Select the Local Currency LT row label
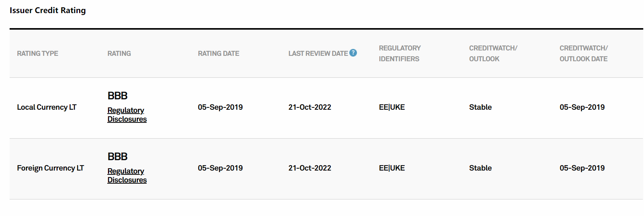The image size is (644, 216). 47,107
